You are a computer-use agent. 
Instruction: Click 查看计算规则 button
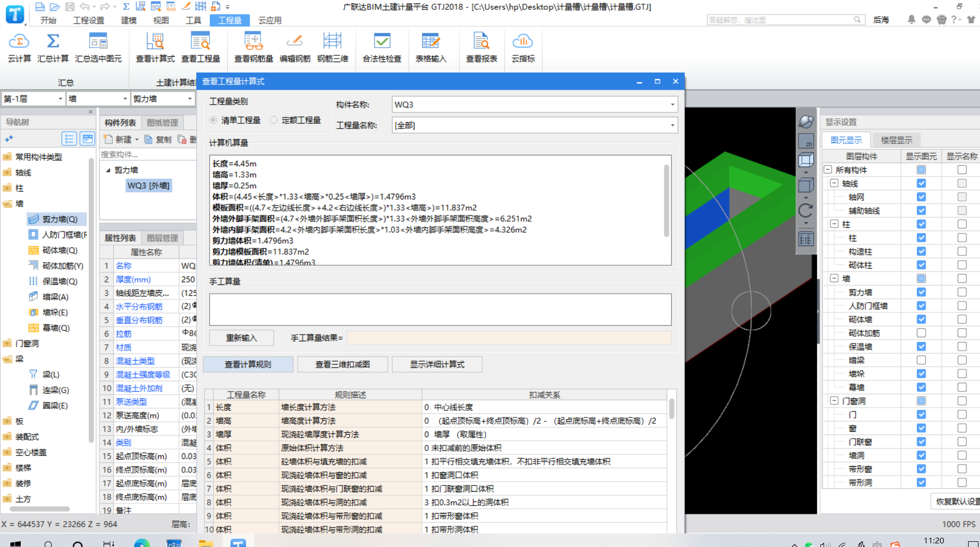248,364
